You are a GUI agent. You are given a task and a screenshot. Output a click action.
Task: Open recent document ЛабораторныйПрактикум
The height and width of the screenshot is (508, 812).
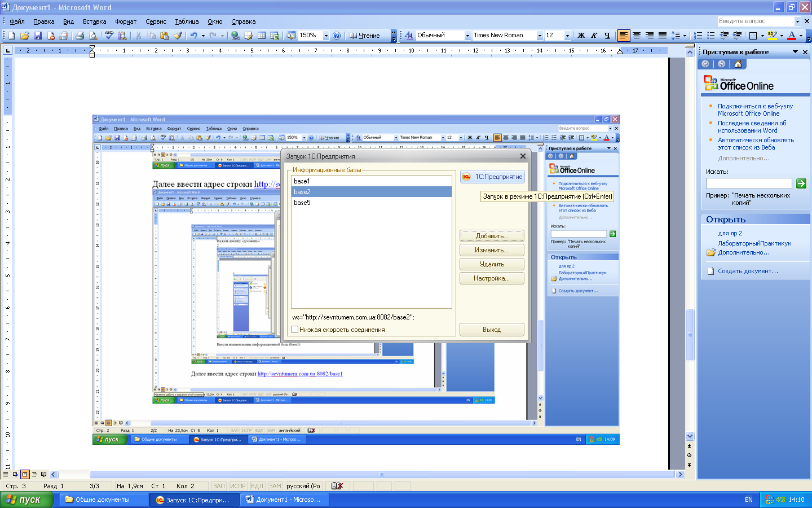coord(754,243)
